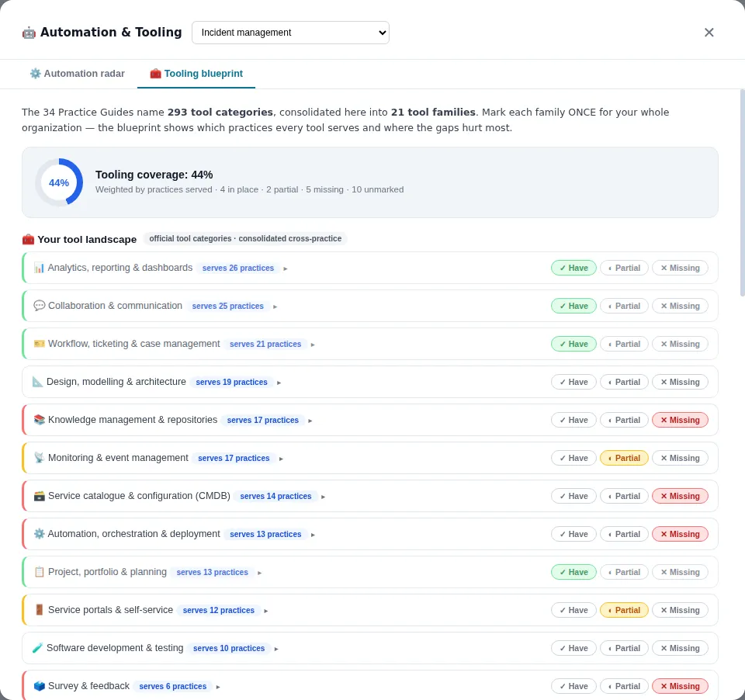Expand Service catalogue & configuration (CMDB) arrow
This screenshot has width=745, height=700.
tap(323, 497)
